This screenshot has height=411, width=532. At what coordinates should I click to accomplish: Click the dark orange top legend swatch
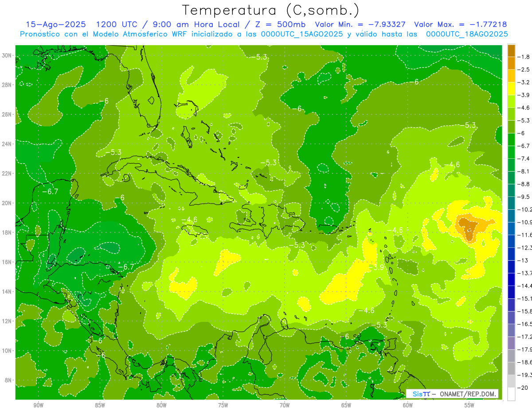(x=511, y=51)
